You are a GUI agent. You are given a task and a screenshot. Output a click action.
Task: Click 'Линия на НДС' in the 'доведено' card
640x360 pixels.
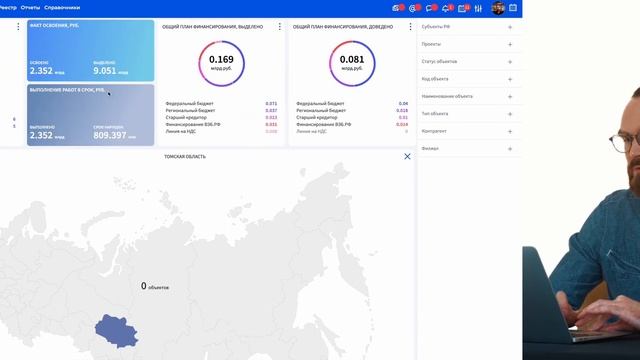(x=311, y=131)
